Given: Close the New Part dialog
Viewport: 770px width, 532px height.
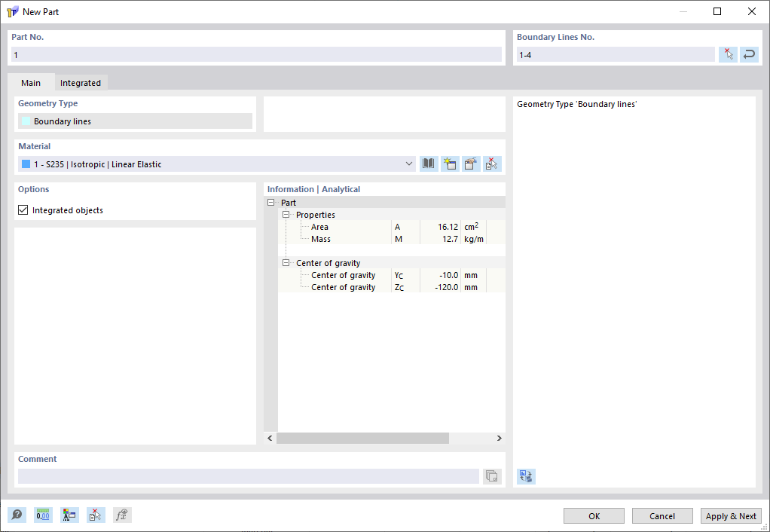Looking at the screenshot, I should coord(751,11).
